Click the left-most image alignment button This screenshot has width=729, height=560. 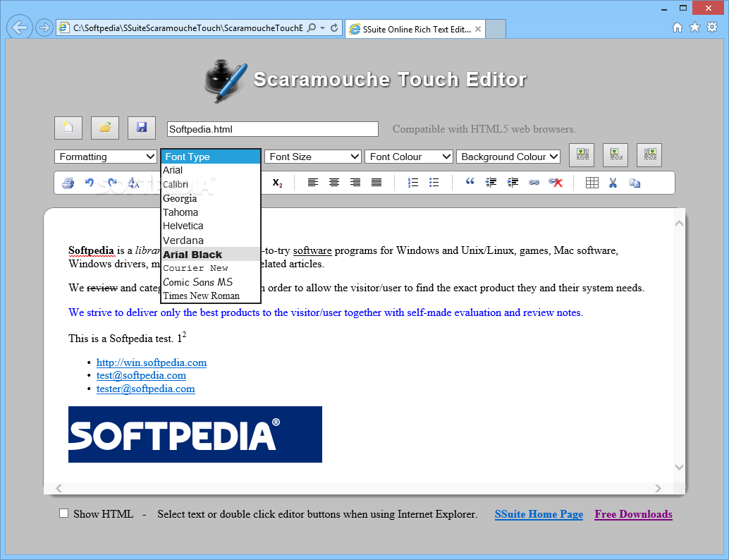(582, 155)
